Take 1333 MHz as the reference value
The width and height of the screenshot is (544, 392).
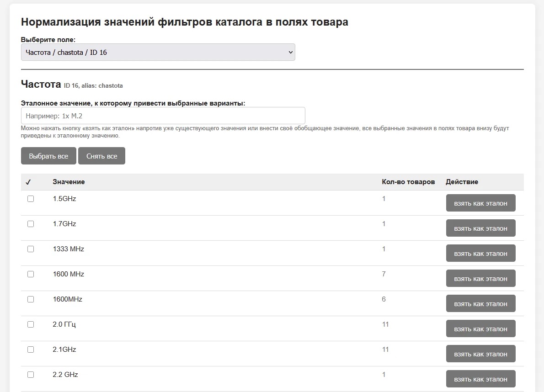480,254
